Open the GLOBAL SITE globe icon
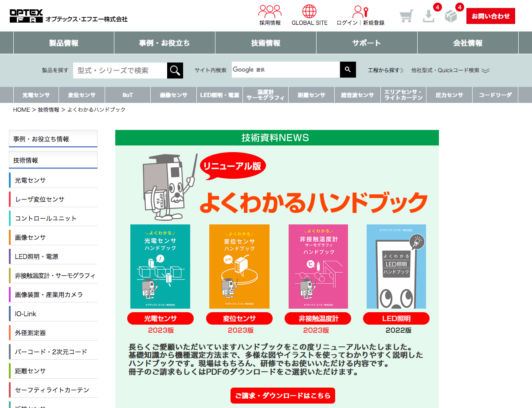The width and height of the screenshot is (532, 408). (x=309, y=12)
